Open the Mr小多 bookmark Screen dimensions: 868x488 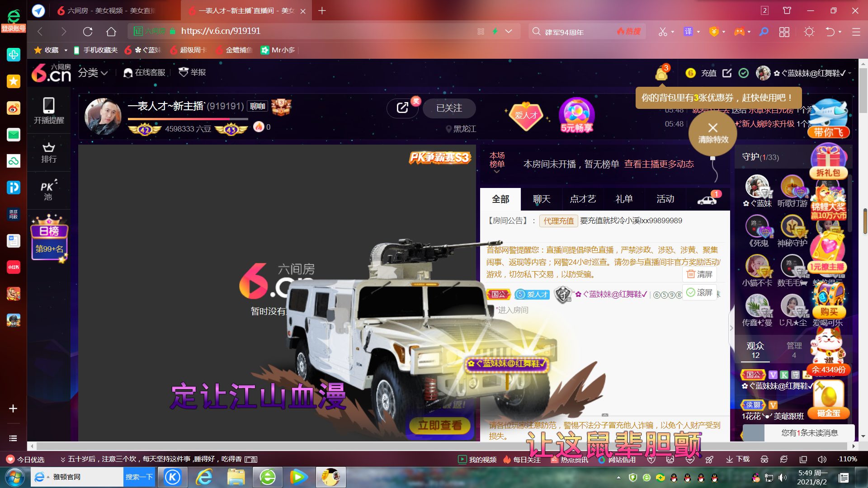tap(278, 50)
